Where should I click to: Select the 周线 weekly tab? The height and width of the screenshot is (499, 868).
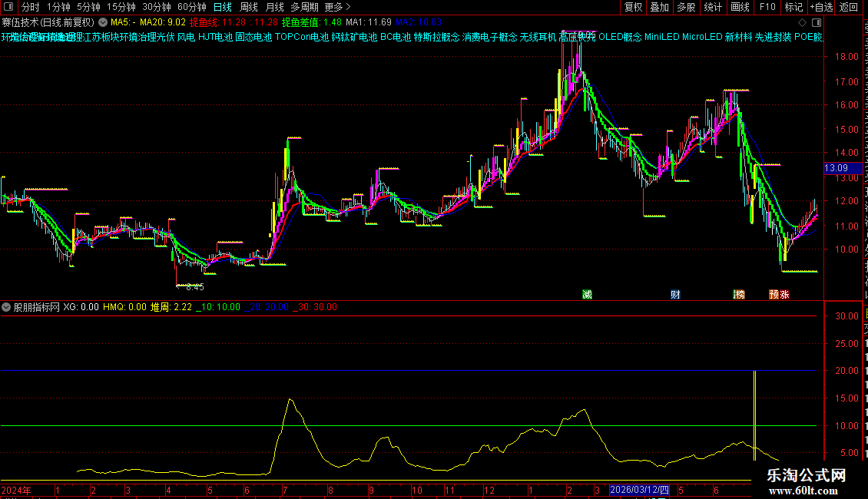point(249,7)
